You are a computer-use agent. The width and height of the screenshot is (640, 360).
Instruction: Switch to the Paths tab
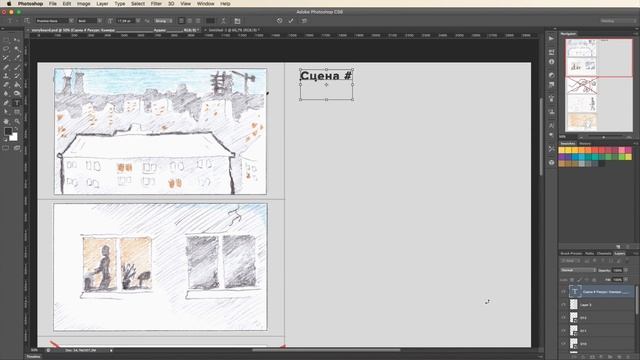589,253
